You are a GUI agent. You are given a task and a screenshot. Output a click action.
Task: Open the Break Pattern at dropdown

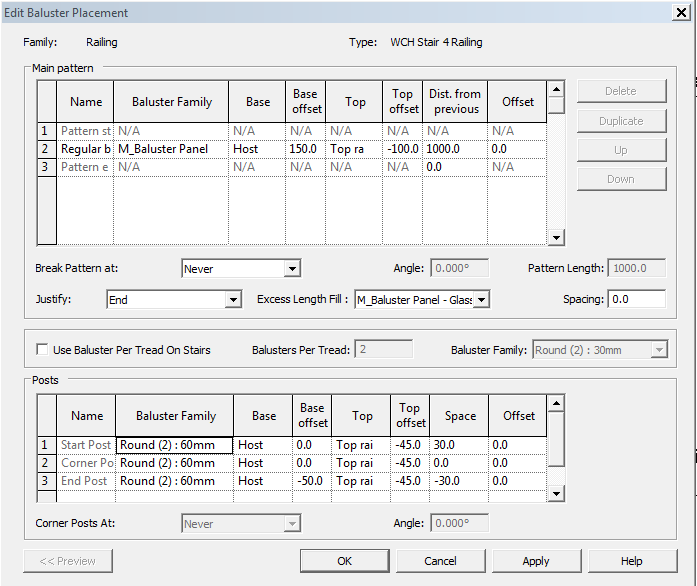coord(292,269)
